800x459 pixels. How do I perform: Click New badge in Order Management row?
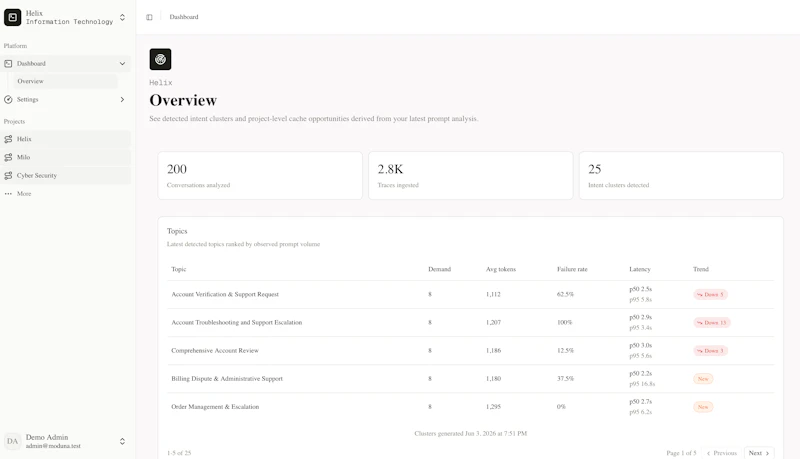tap(703, 406)
